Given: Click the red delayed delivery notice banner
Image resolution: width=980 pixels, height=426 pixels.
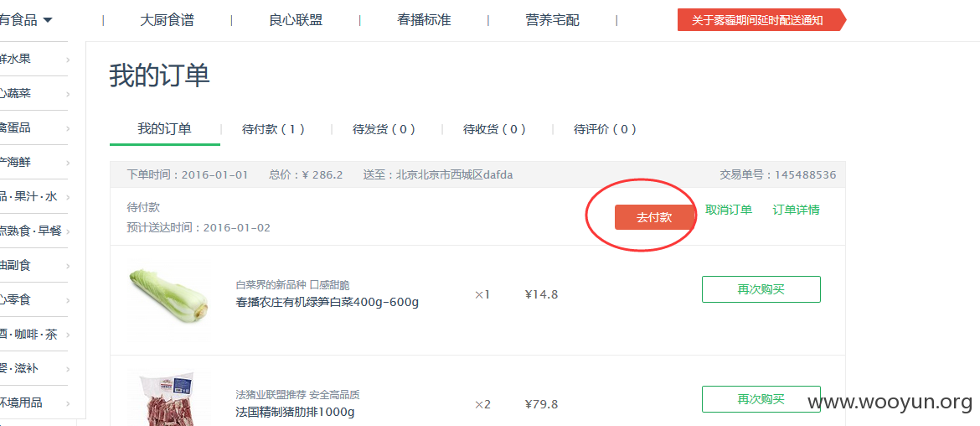Looking at the screenshot, I should pos(761,20).
